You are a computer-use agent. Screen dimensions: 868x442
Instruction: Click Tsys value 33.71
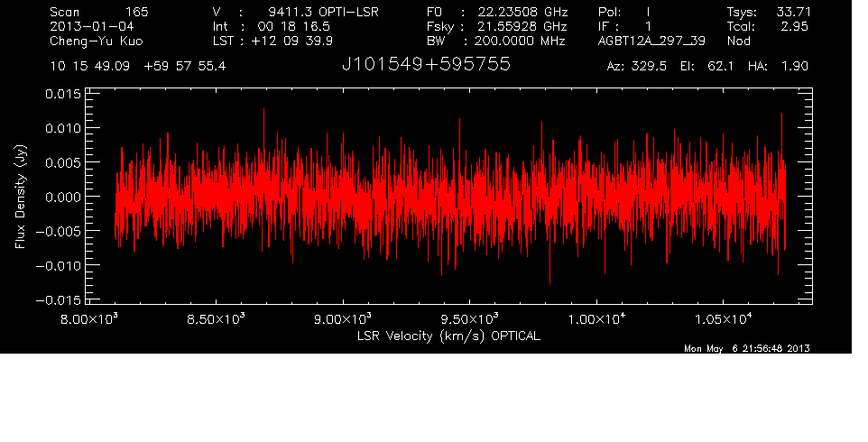[x=794, y=12]
